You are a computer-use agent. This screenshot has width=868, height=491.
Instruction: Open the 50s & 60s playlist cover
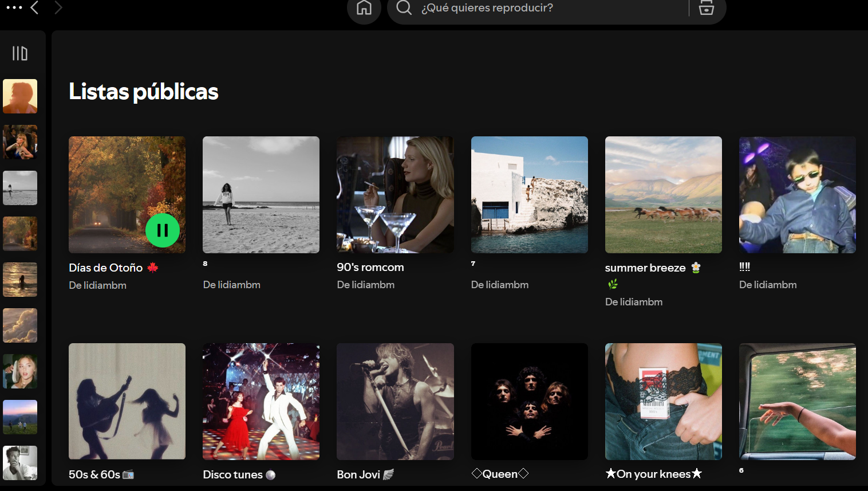127,401
